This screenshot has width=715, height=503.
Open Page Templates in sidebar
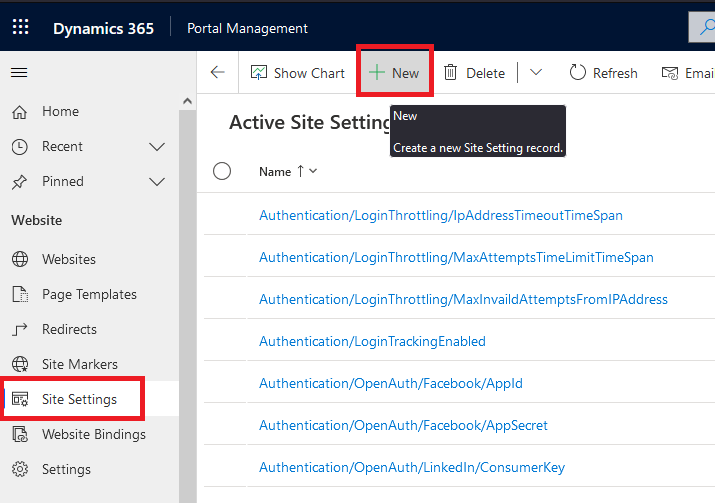coord(89,294)
